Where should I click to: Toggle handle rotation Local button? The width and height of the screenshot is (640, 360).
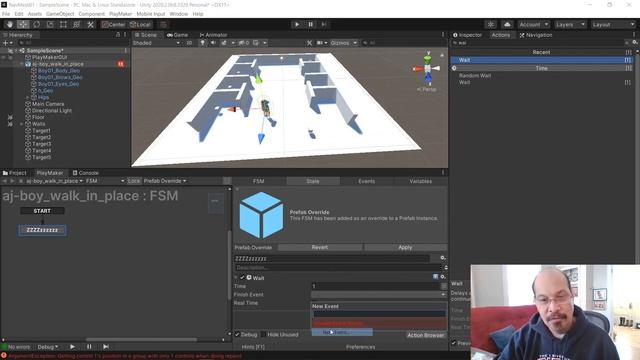point(140,24)
